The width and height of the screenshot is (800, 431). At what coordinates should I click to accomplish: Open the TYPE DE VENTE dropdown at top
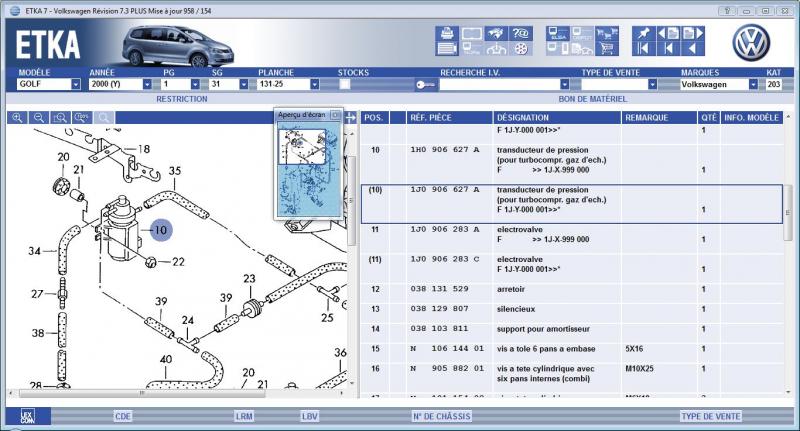(x=652, y=85)
